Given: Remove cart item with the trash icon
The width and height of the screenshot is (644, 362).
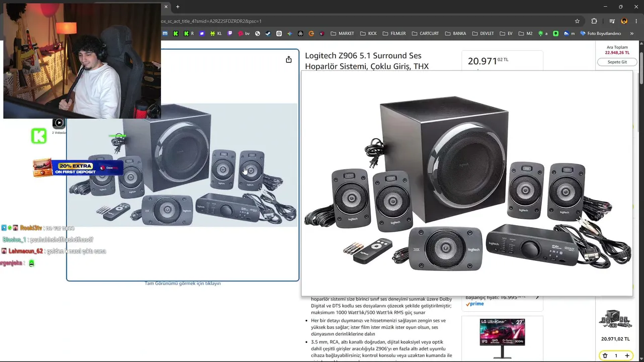Looking at the screenshot, I should (605, 355).
